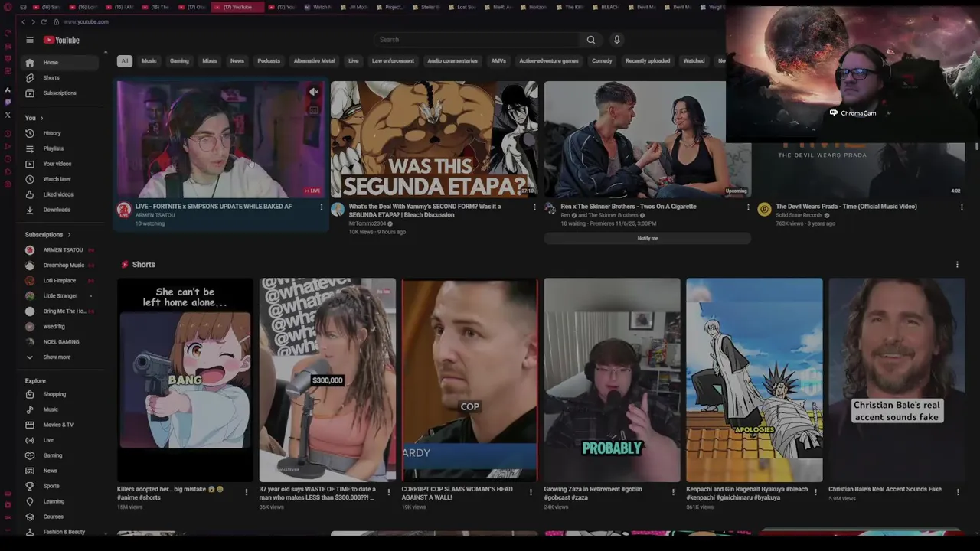
Task: Open Gaming under Explore
Action: [61, 455]
